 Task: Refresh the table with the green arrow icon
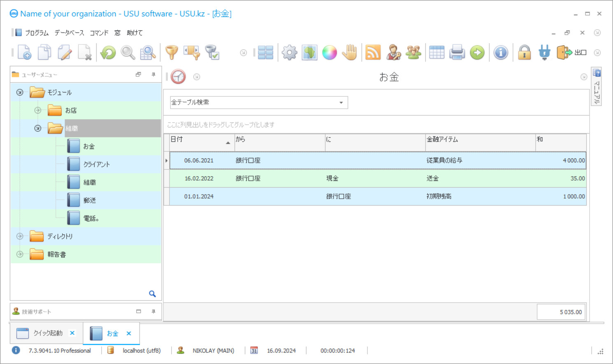[108, 52]
